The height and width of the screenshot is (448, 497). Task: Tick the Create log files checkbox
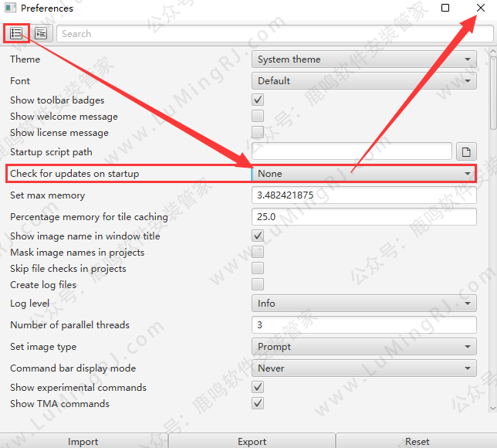coord(258,284)
